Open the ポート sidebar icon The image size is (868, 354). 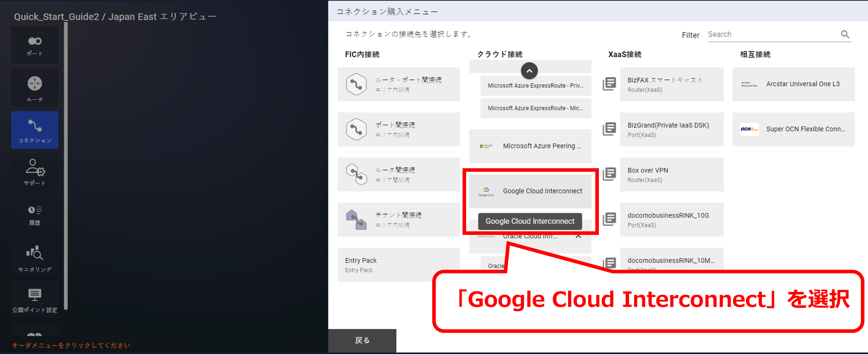pyautogui.click(x=35, y=46)
